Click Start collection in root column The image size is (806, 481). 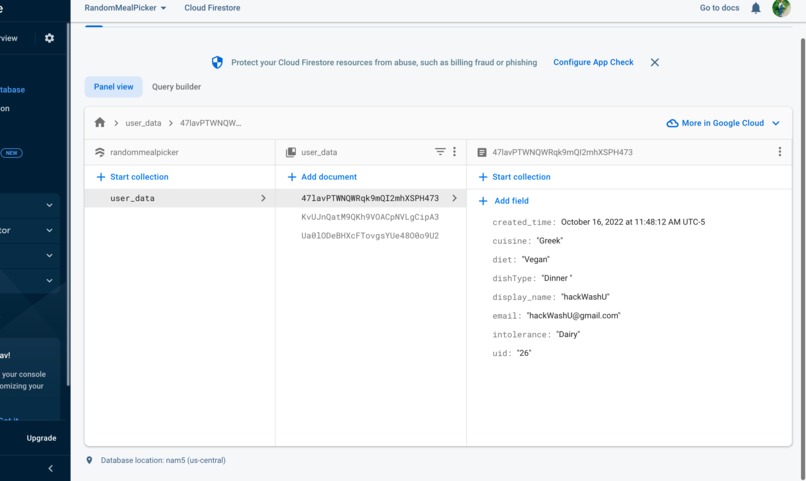(x=133, y=177)
